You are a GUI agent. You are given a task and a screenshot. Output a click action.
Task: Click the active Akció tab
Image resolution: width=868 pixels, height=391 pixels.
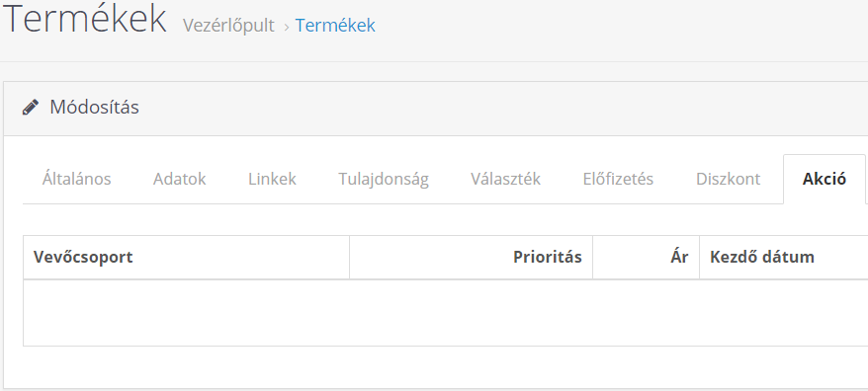(x=825, y=179)
